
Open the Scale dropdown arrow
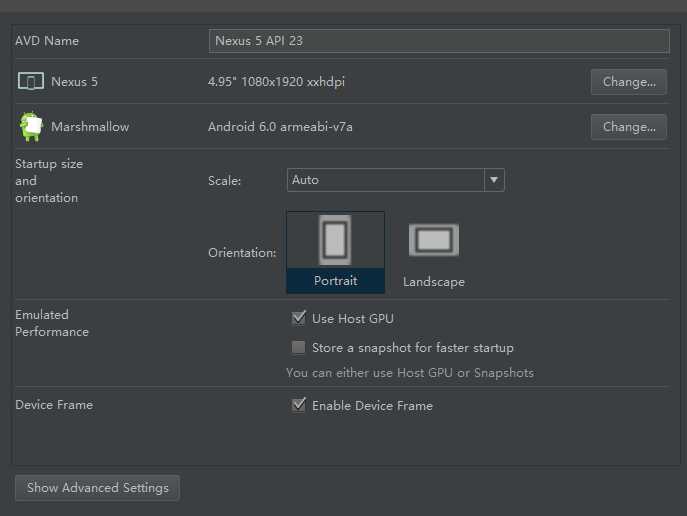(x=494, y=180)
